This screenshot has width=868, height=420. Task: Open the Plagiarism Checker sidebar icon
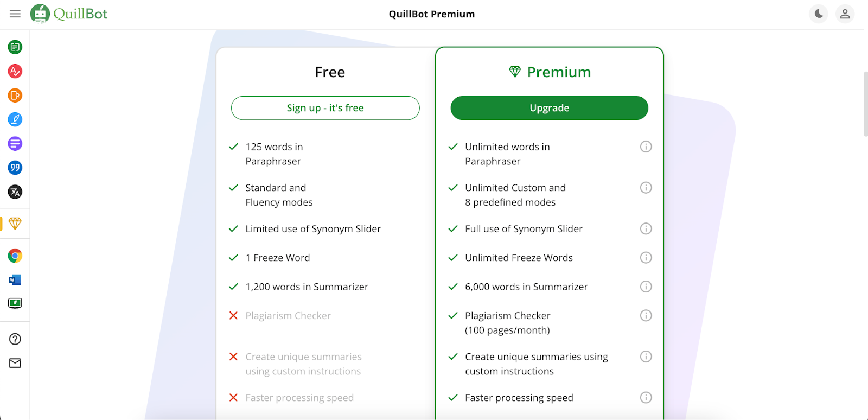click(x=15, y=96)
